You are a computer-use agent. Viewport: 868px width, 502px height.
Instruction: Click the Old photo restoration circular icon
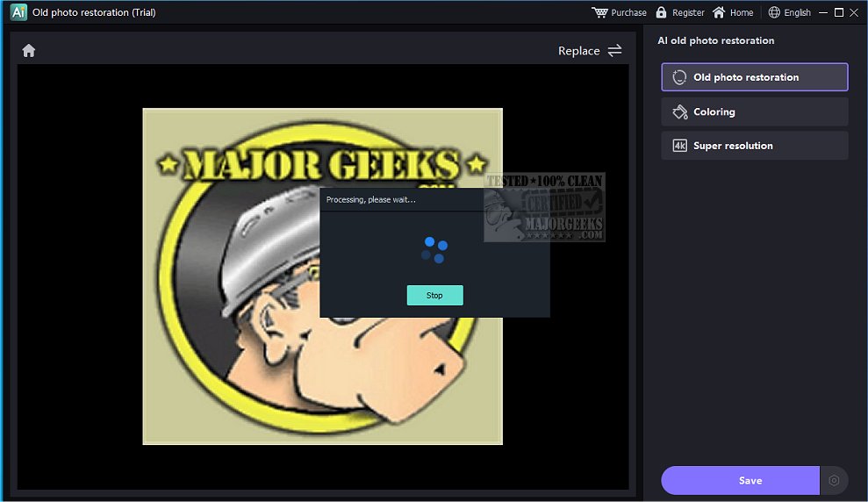pyautogui.click(x=679, y=77)
